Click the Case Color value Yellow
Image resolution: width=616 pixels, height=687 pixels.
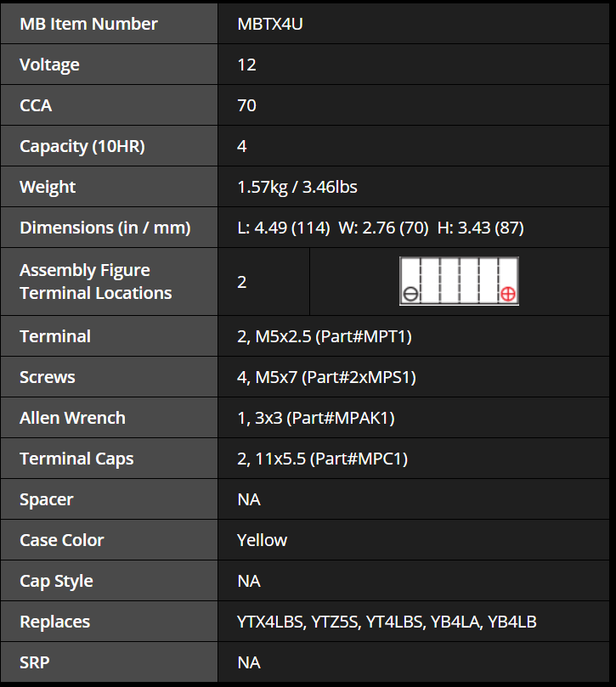pos(263,540)
